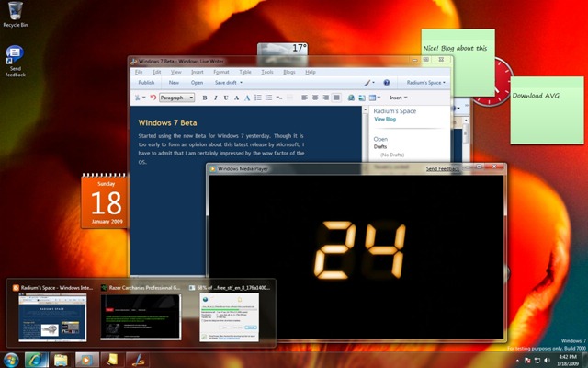Viewport: 588px width, 368px height.
Task: Click the New post button
Action: click(x=174, y=83)
